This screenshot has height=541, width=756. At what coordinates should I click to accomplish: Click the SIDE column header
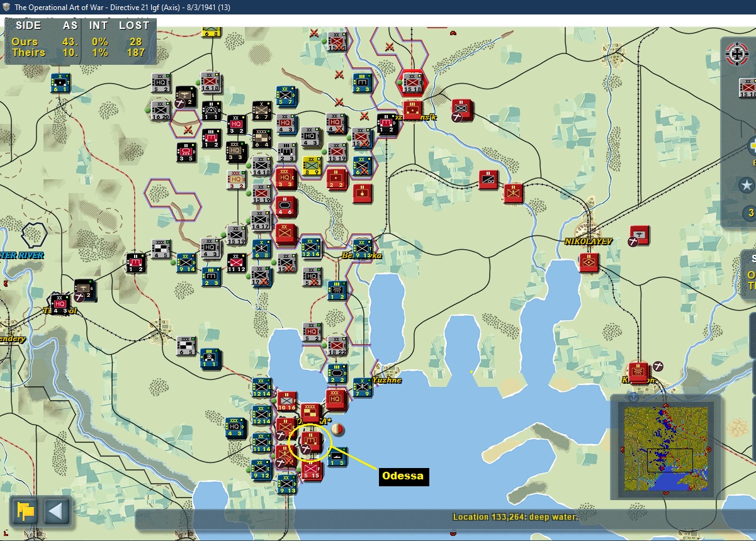coord(28,26)
